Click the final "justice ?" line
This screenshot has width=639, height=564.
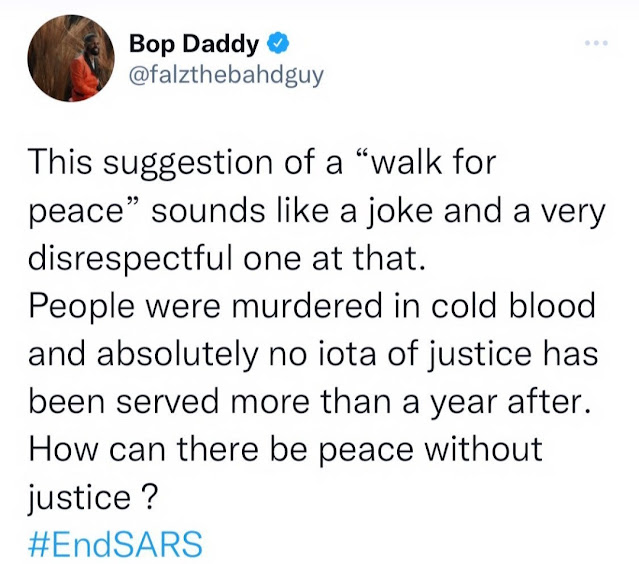(92, 498)
